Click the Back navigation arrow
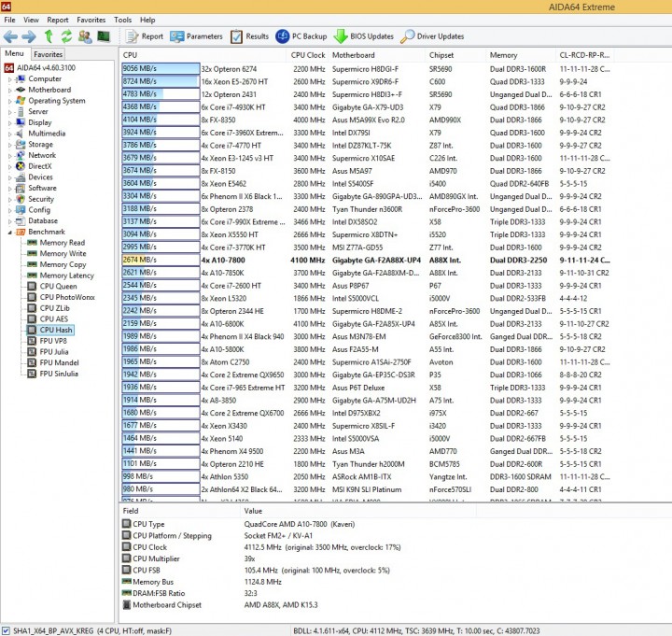Image resolution: width=672 pixels, height=636 pixels. (x=10, y=36)
